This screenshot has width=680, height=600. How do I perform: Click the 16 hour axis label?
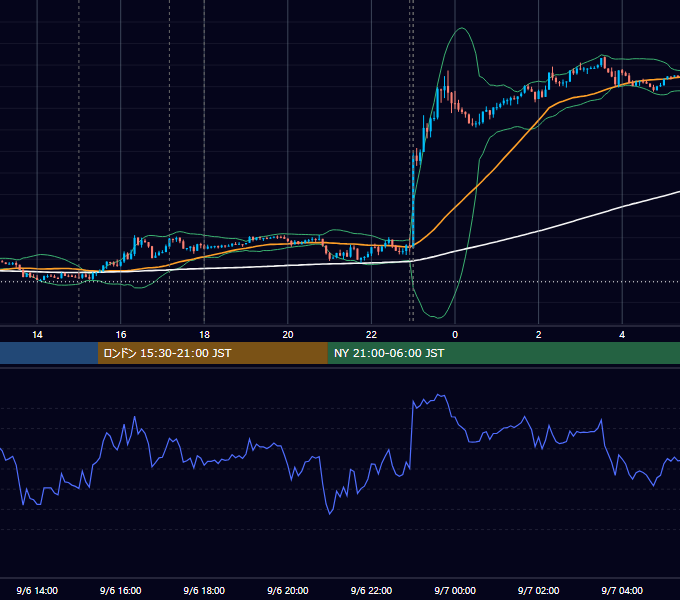[121, 335]
